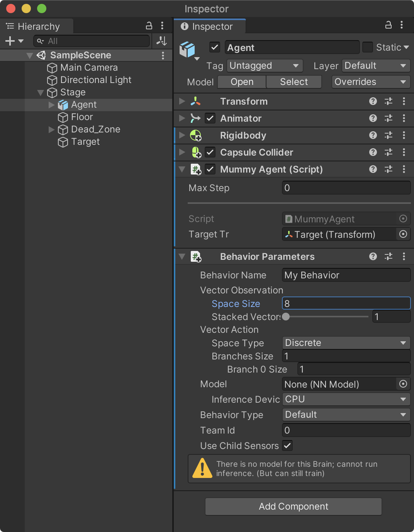
Task: Expand the Transform component foldout
Action: 182,101
